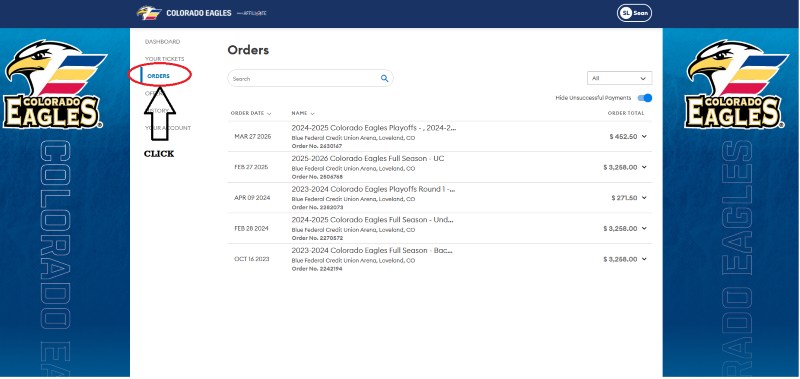This screenshot has height=379, width=800.
Task: Open the SL Sean profile avatar
Action: click(634, 13)
